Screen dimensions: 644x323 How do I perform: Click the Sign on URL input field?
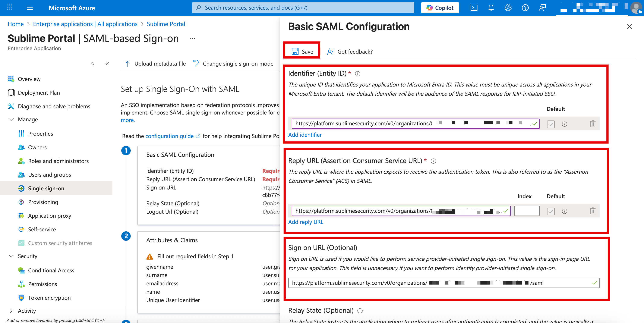point(444,283)
